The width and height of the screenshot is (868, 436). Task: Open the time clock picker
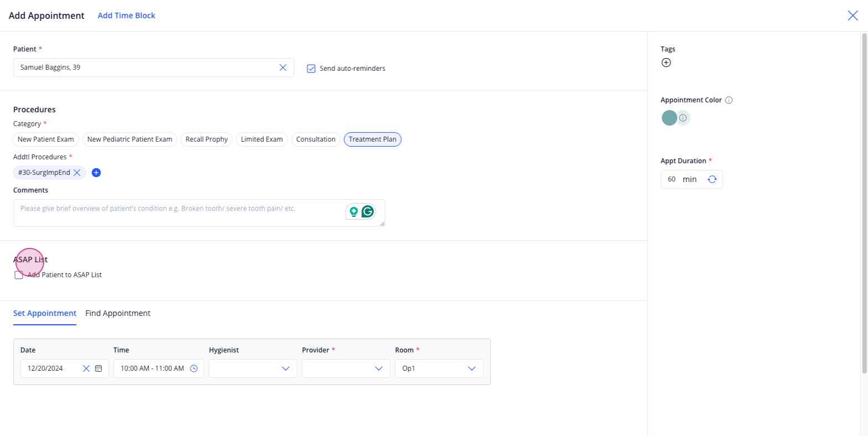[194, 368]
